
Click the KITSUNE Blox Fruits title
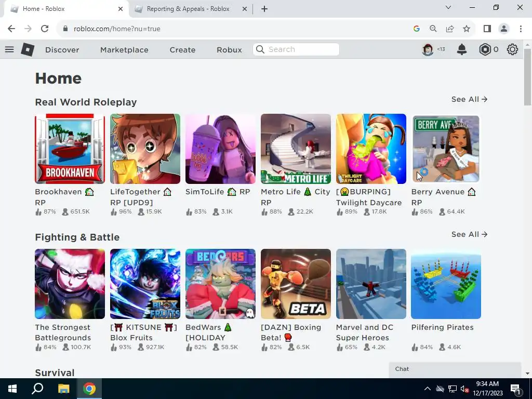point(143,332)
